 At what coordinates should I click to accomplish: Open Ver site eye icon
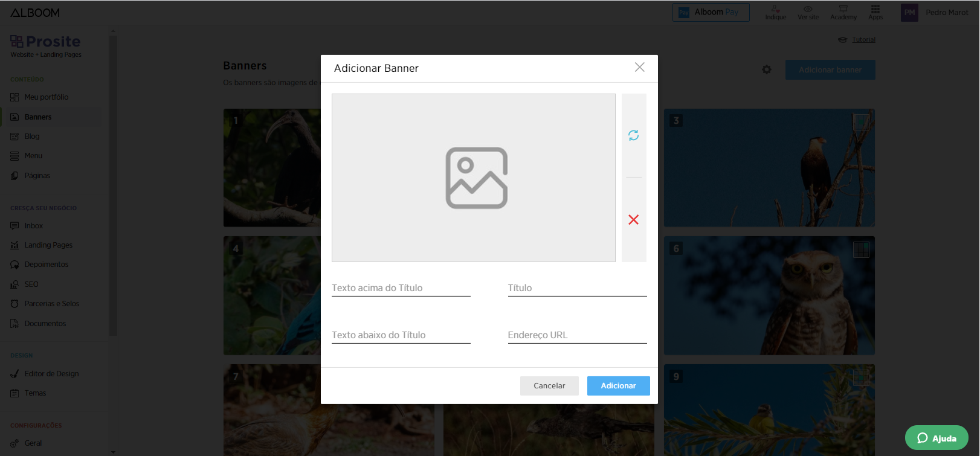pyautogui.click(x=808, y=12)
